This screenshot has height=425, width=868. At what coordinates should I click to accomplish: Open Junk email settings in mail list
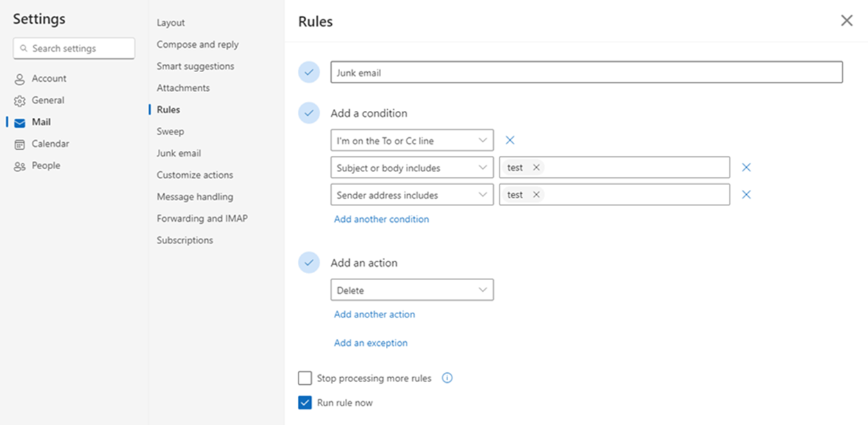(x=179, y=153)
